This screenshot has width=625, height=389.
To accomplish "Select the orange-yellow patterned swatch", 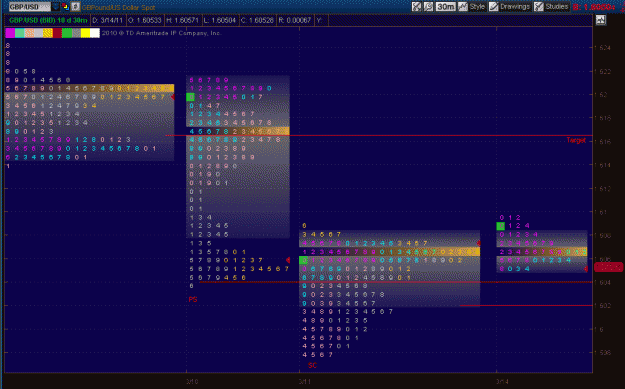I will pos(48,33).
